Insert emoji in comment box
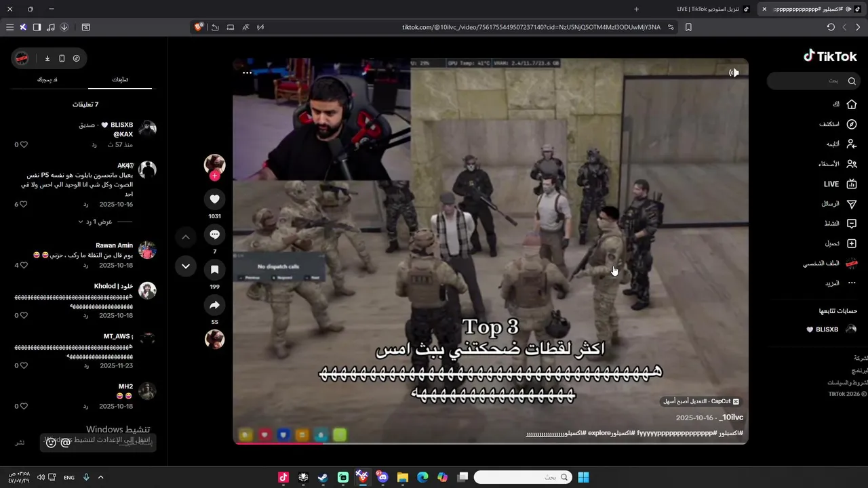Image resolution: width=868 pixels, height=488 pixels. click(52, 443)
